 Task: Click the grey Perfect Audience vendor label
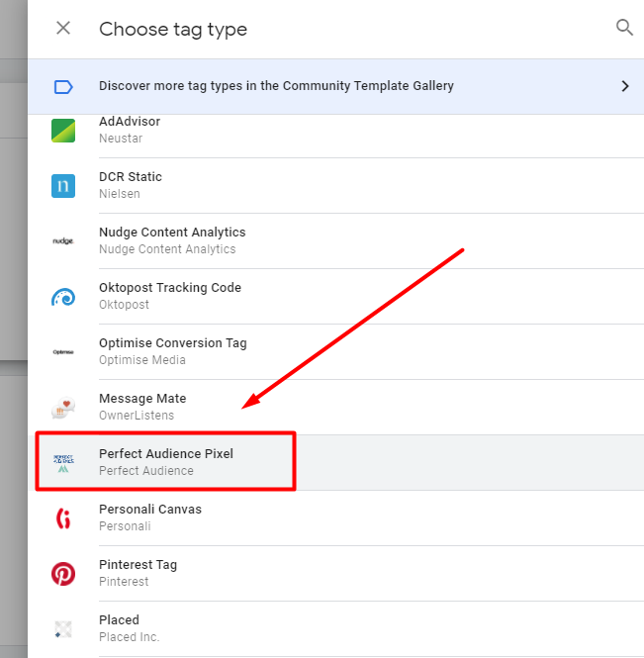(146, 470)
